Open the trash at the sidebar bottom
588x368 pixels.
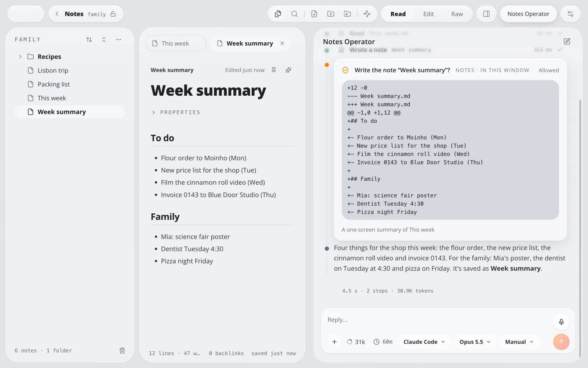tap(122, 351)
